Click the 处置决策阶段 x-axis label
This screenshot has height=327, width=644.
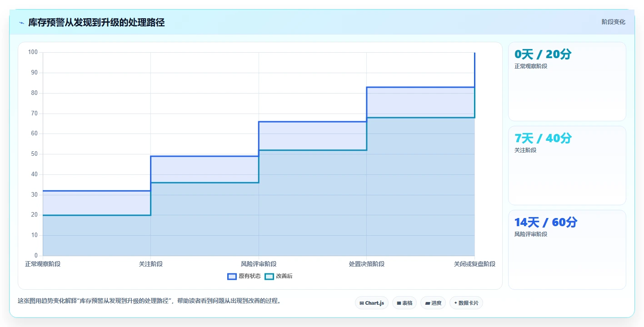367,264
